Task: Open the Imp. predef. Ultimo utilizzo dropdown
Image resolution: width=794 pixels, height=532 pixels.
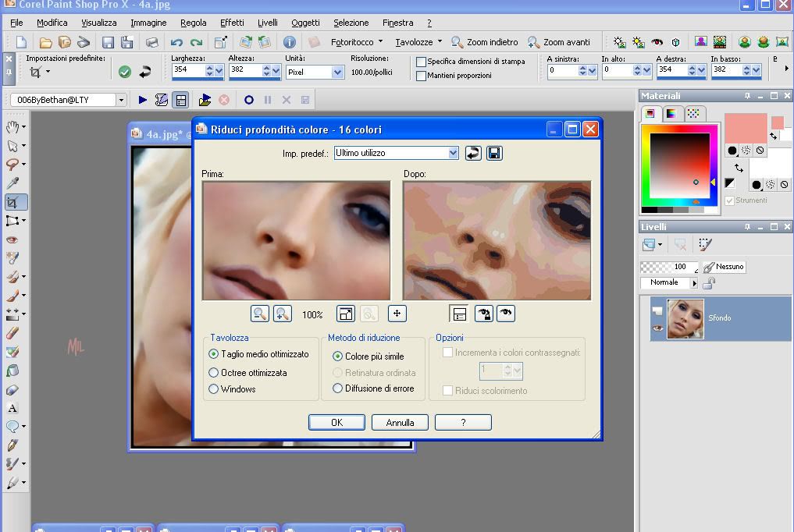Action: pos(453,153)
